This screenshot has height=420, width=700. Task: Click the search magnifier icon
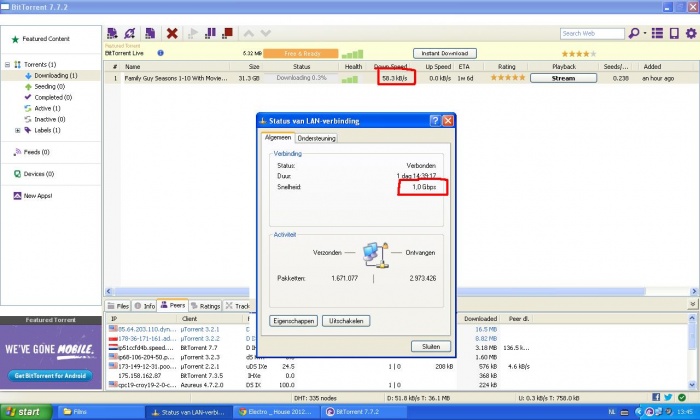(x=634, y=33)
